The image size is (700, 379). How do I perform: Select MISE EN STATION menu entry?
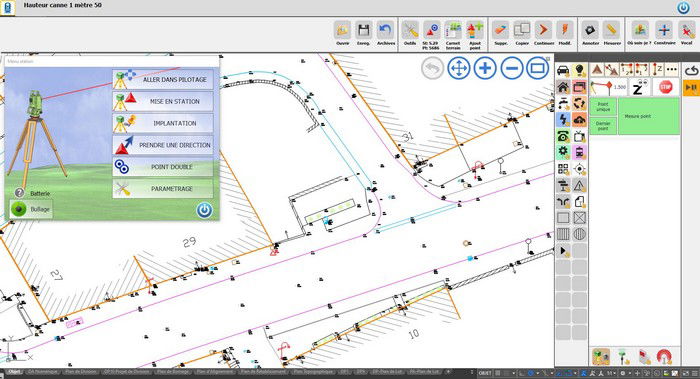(x=163, y=101)
